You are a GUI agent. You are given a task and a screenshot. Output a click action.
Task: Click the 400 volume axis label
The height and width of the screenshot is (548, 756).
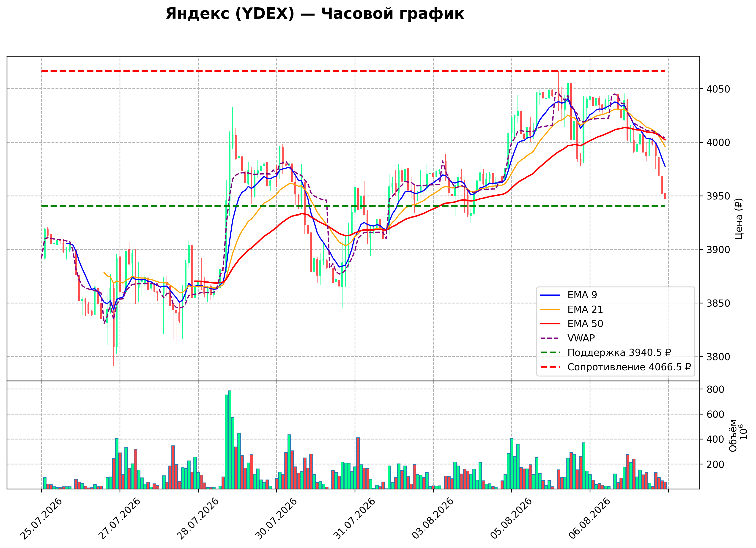coord(715,439)
